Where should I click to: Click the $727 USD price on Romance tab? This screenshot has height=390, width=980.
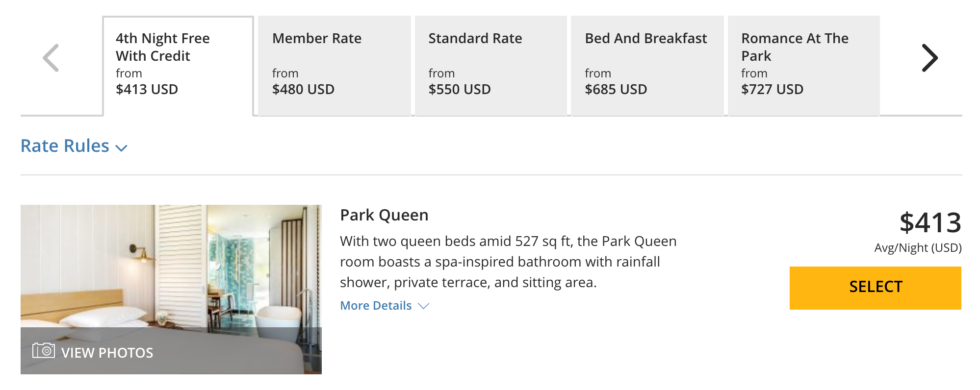point(772,89)
